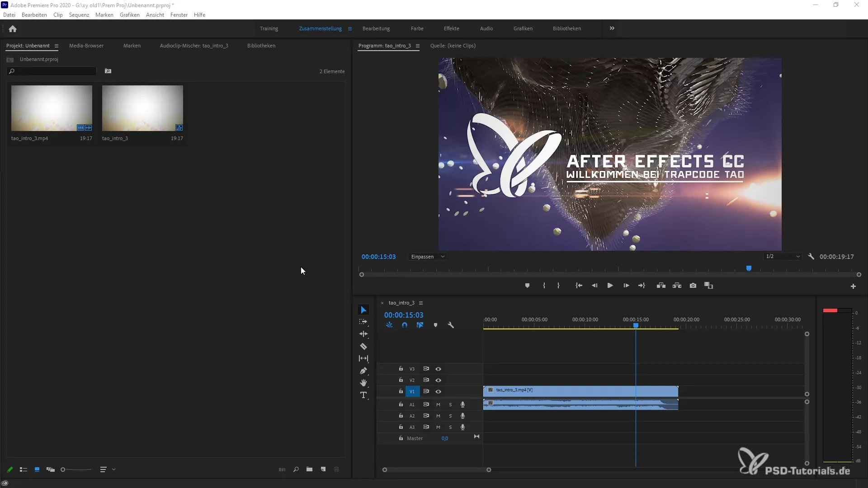Open Program monitor settings wrench
The image size is (868, 488).
(811, 257)
